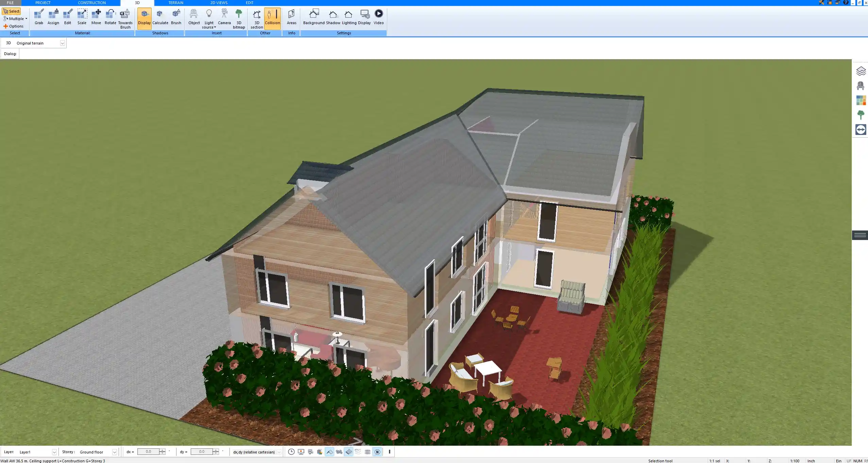Click the clock icon in bottom toolbar
Screen dimensions: 868x463
coord(291,452)
